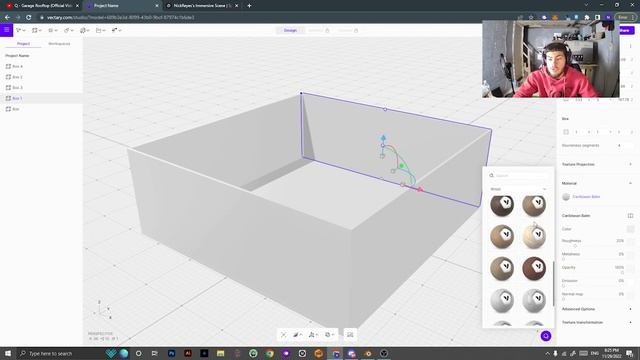Open the box primitive shapes dropdown
This screenshot has width=640, height=360.
coord(37,30)
